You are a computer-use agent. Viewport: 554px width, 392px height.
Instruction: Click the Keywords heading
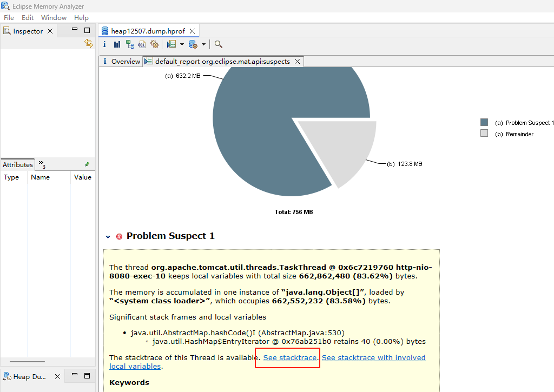(x=129, y=382)
